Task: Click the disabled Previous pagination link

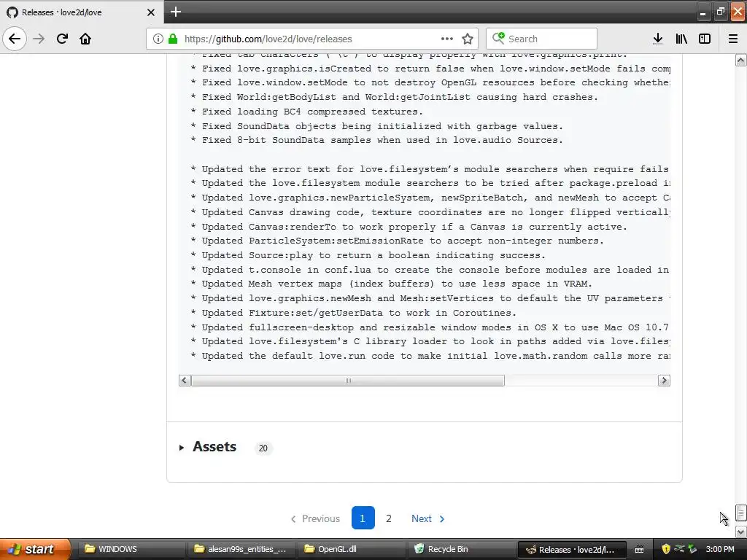Action: (x=315, y=518)
